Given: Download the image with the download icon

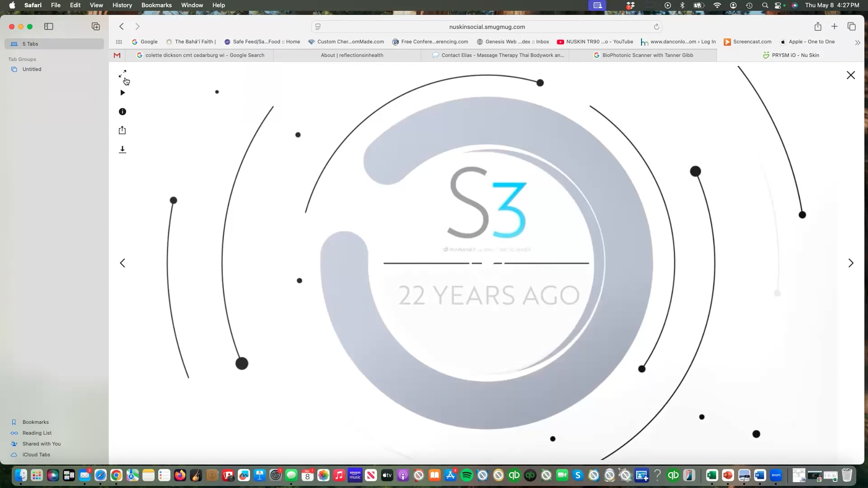Looking at the screenshot, I should coord(122,150).
